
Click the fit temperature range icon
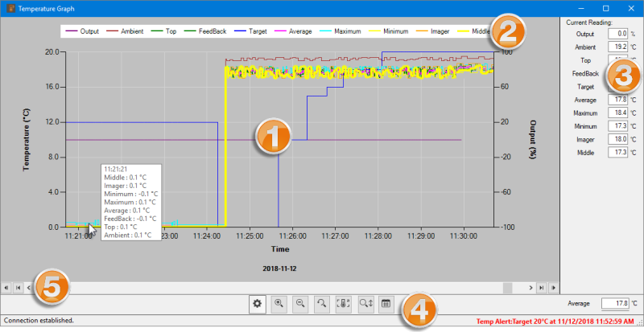point(343,304)
